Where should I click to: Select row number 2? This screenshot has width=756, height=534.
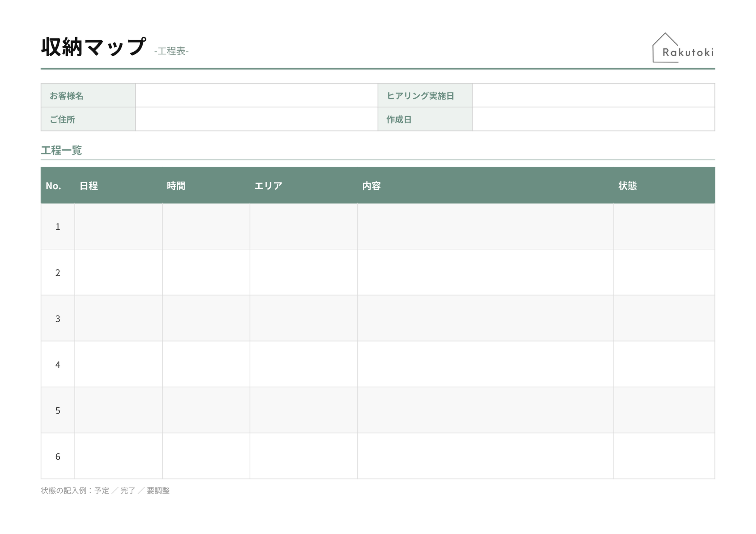(x=58, y=273)
